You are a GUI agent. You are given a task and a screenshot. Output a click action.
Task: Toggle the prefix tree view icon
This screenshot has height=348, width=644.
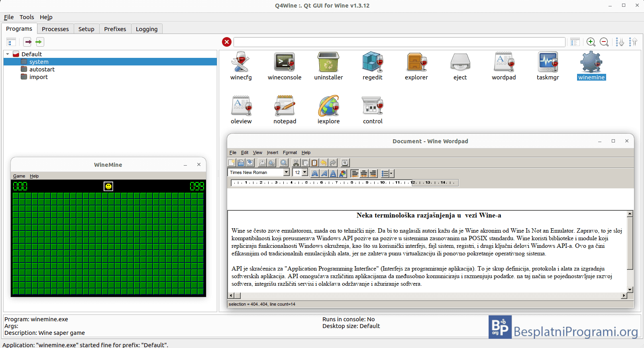coord(11,42)
